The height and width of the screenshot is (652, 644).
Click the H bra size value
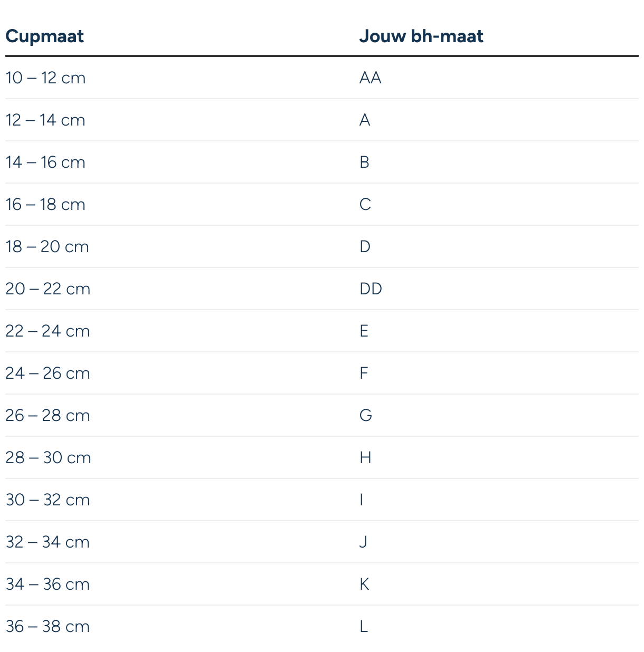click(x=365, y=458)
